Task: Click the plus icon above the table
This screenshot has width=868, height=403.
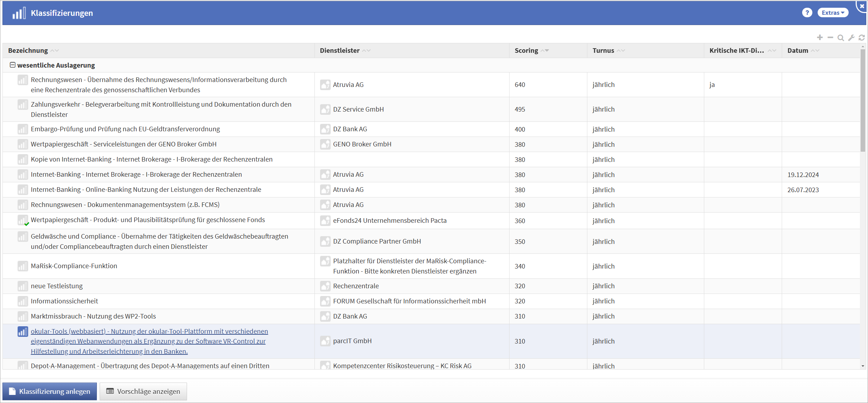Action: [820, 38]
